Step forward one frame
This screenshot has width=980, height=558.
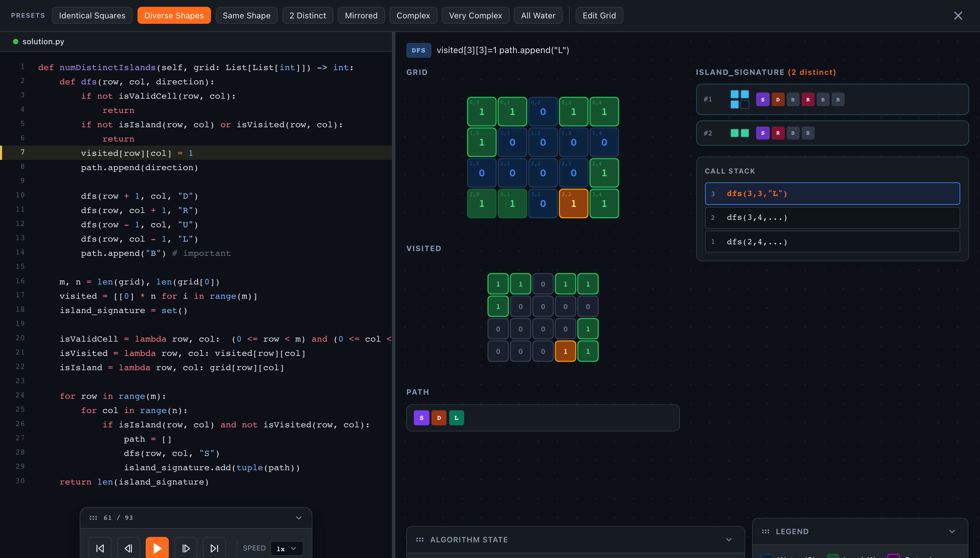pyautogui.click(x=186, y=548)
